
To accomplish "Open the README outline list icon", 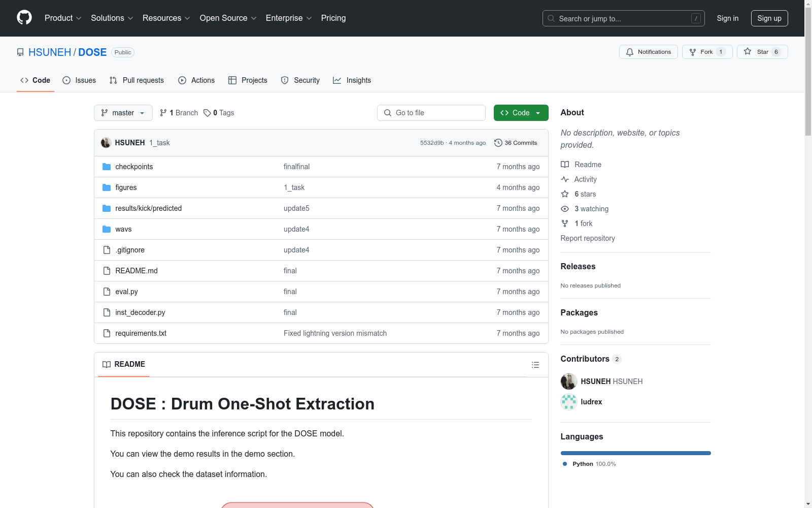I will pos(535,365).
